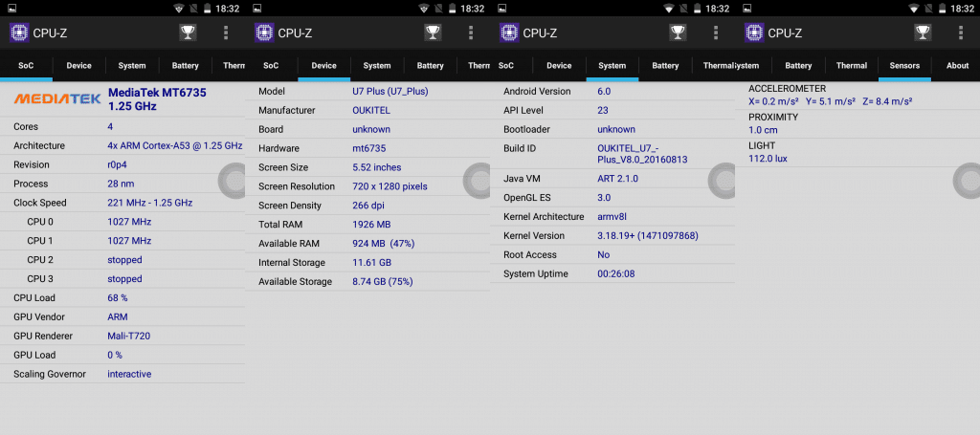This screenshot has width=980, height=435.
Task: Click the Revision value 'r0p4'
Action: click(x=118, y=164)
